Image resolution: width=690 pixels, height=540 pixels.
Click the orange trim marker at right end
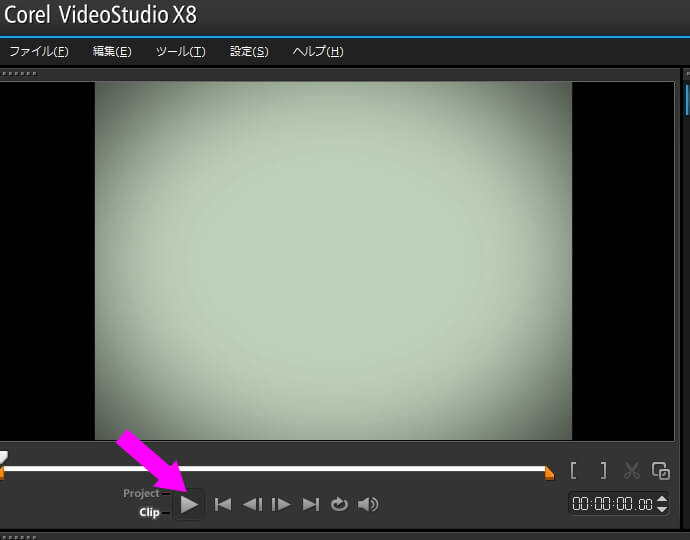(x=550, y=474)
